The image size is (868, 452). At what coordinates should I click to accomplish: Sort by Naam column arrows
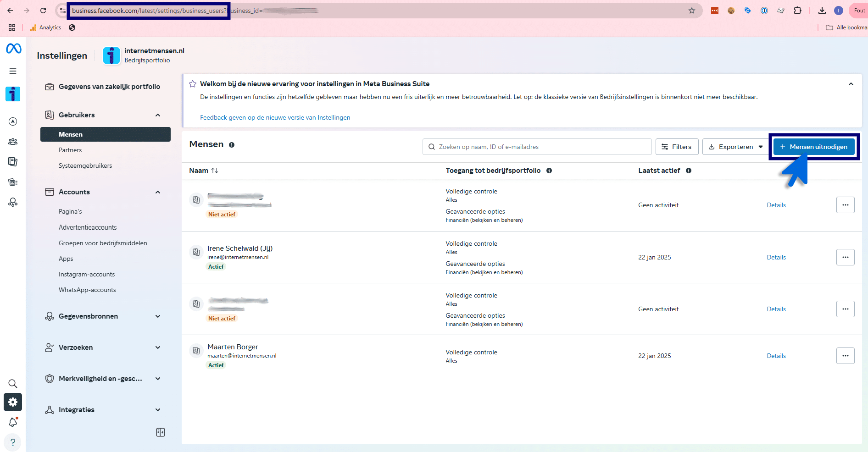click(215, 171)
